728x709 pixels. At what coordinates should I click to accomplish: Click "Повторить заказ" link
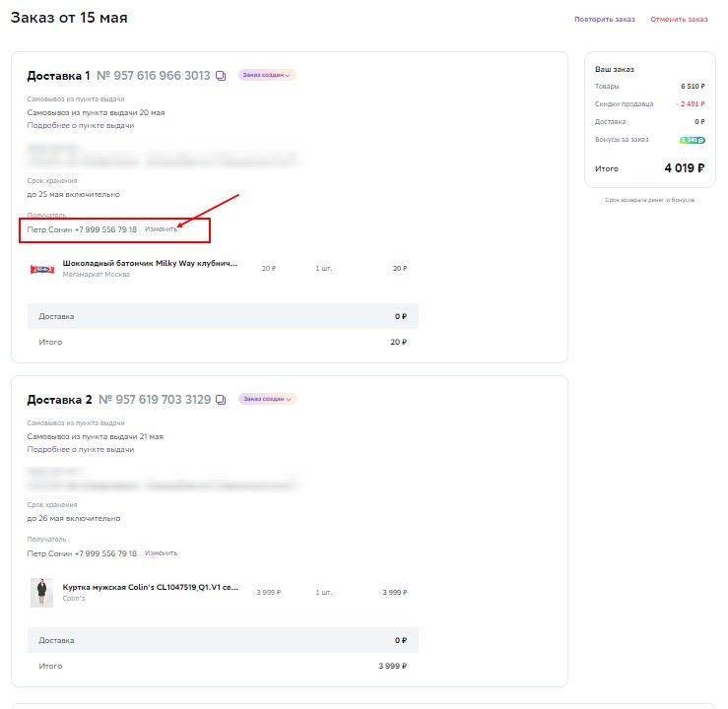(605, 20)
